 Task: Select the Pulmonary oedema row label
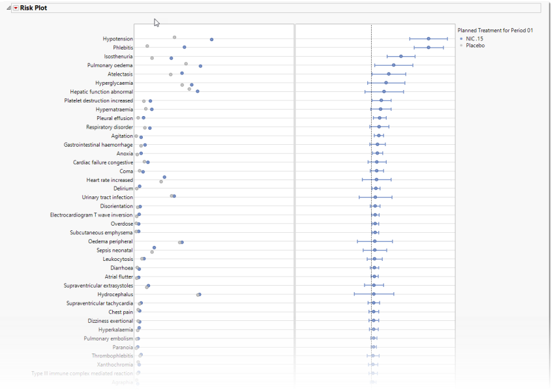pos(110,65)
